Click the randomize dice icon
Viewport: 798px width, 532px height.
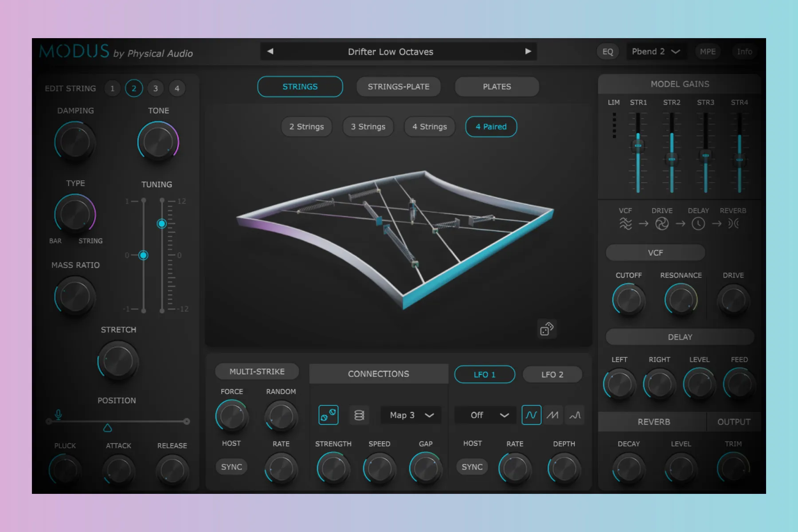point(547,329)
